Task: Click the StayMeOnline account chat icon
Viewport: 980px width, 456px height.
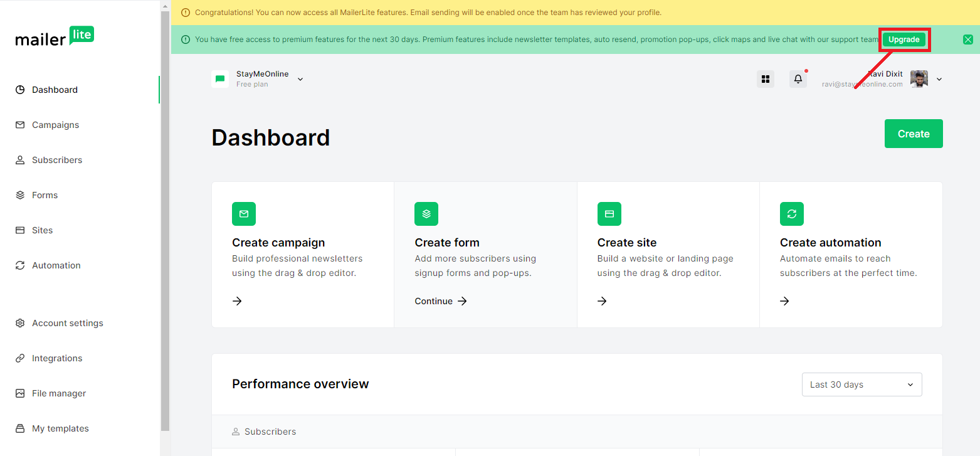Action: click(220, 79)
